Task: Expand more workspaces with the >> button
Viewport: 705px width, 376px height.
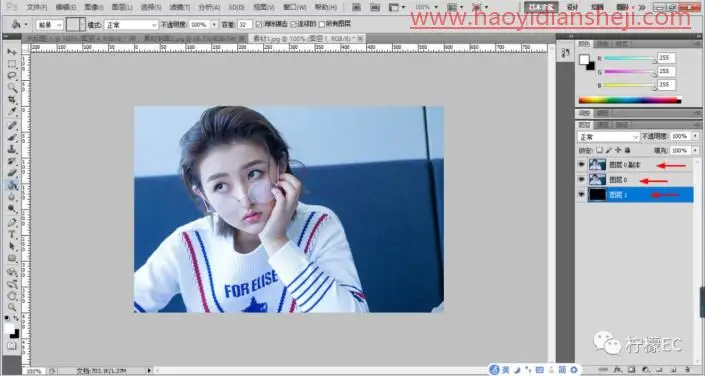Action: pyautogui.click(x=642, y=7)
